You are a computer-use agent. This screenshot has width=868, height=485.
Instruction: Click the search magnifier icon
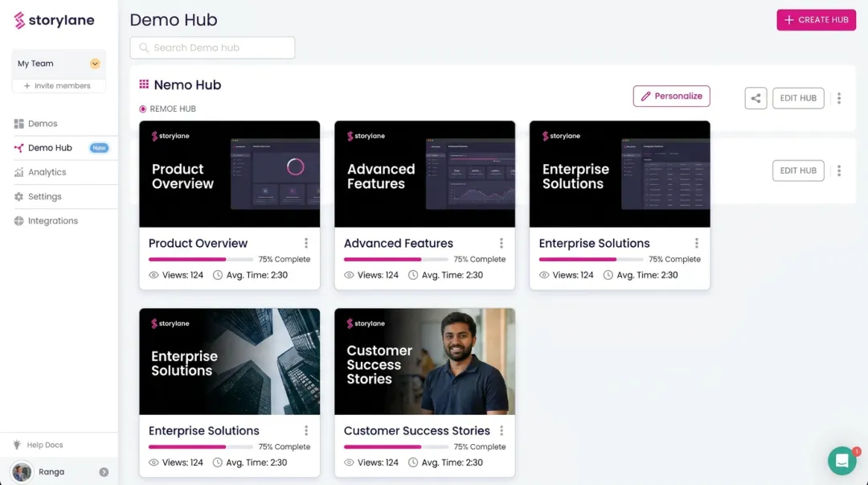[x=144, y=47]
